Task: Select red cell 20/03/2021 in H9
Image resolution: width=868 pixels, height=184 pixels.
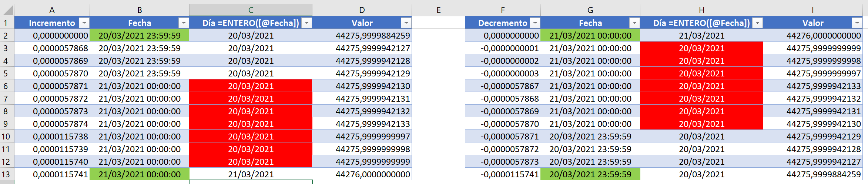Action: [x=701, y=124]
